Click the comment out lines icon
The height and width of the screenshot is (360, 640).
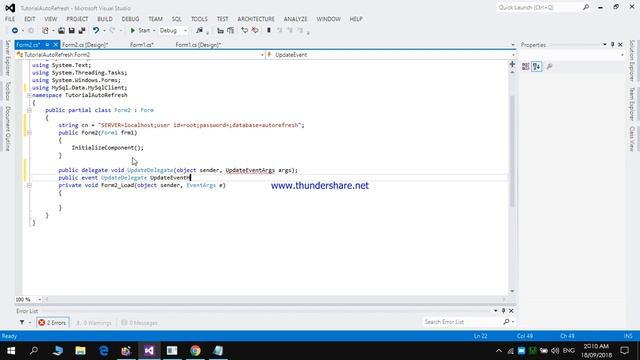click(x=244, y=31)
